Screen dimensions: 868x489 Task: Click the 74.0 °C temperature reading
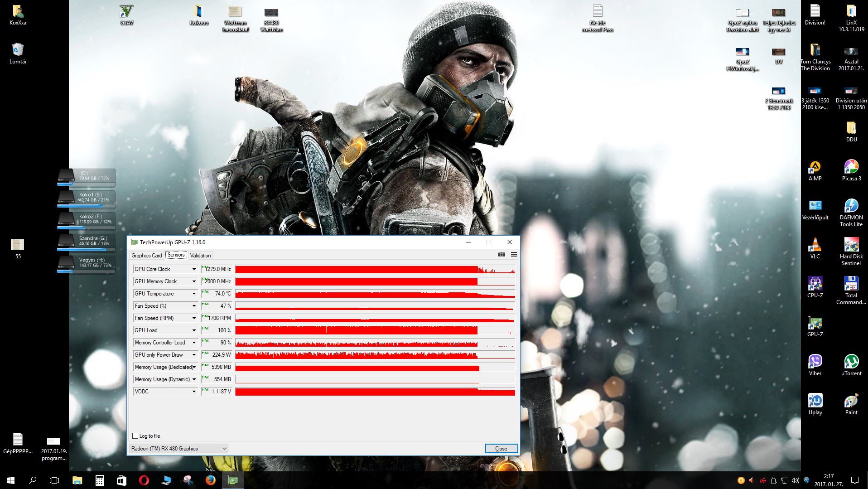pyautogui.click(x=217, y=294)
